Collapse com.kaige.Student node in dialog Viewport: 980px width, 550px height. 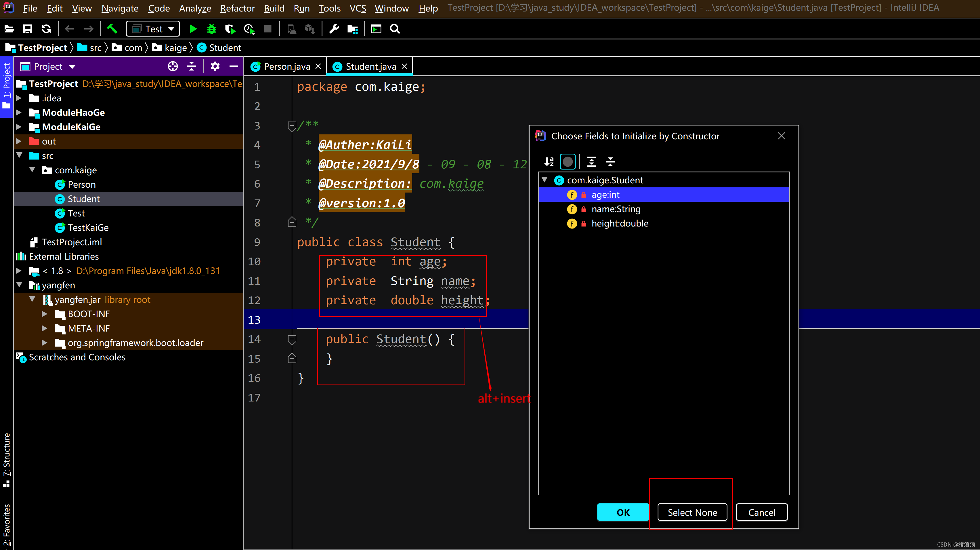(545, 180)
